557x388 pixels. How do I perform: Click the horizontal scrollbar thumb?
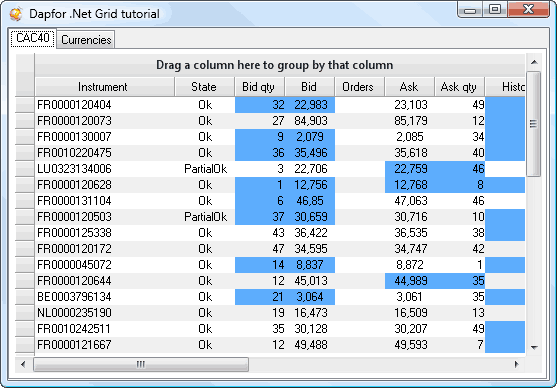[x=141, y=364]
